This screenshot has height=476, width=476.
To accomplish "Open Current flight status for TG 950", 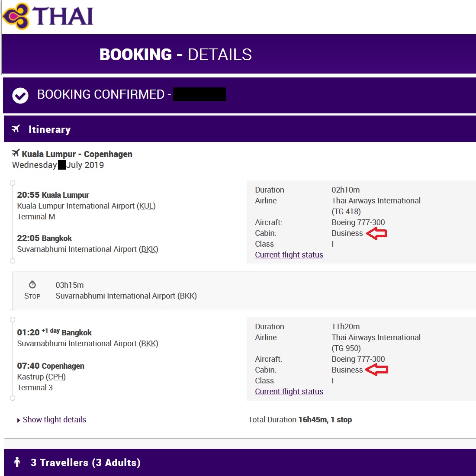I will coord(289,392).
